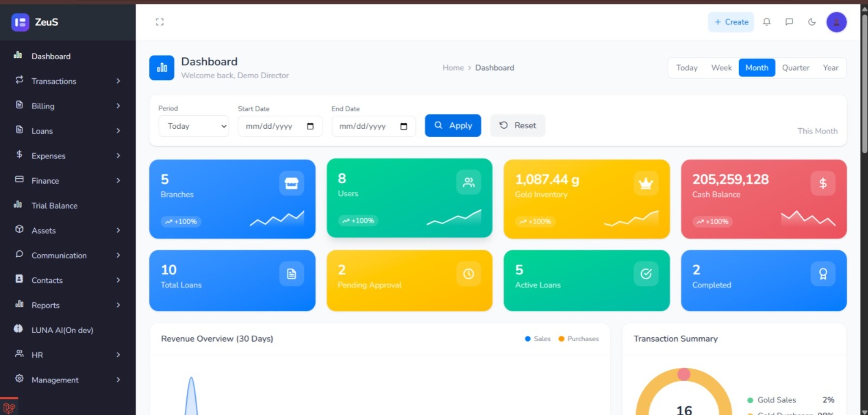Click the clock icon on Pending Approval card
This screenshot has width=868, height=415.
[468, 274]
